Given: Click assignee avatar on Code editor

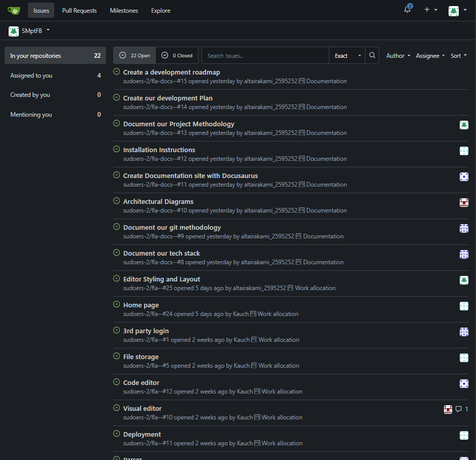Looking at the screenshot, I should (x=464, y=383).
